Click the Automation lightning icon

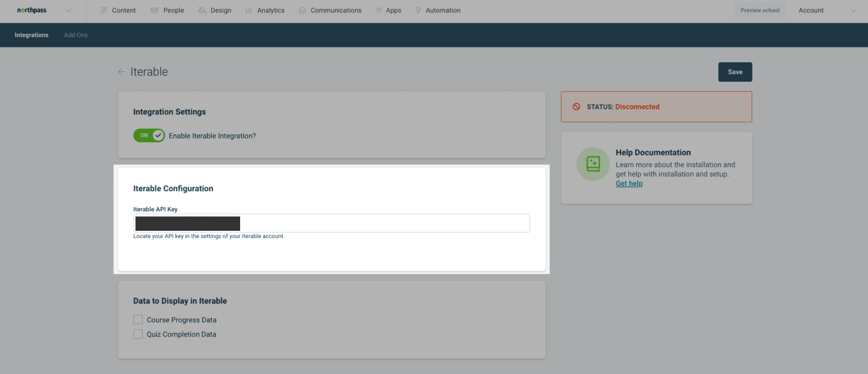(x=418, y=10)
